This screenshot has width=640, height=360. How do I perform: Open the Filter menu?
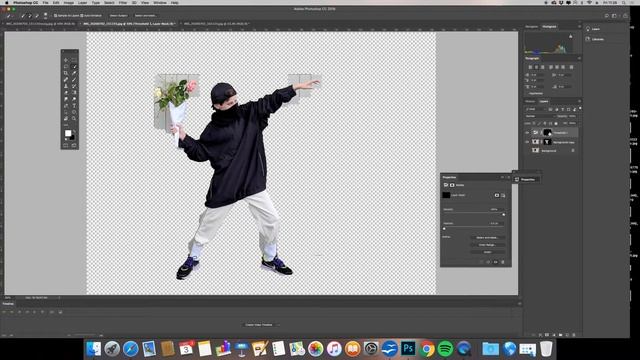click(x=123, y=2)
